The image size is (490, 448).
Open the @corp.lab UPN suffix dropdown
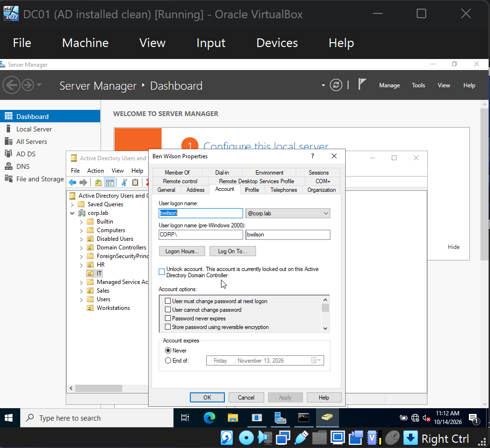point(326,213)
